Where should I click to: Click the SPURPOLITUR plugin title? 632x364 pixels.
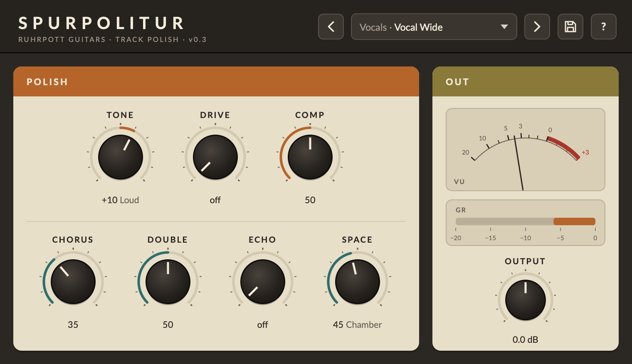coord(101,23)
